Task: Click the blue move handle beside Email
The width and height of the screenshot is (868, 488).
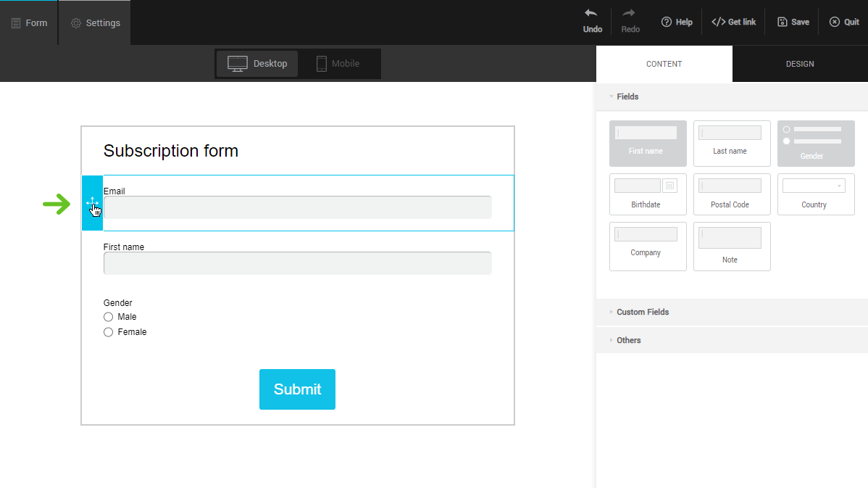Action: tap(92, 203)
